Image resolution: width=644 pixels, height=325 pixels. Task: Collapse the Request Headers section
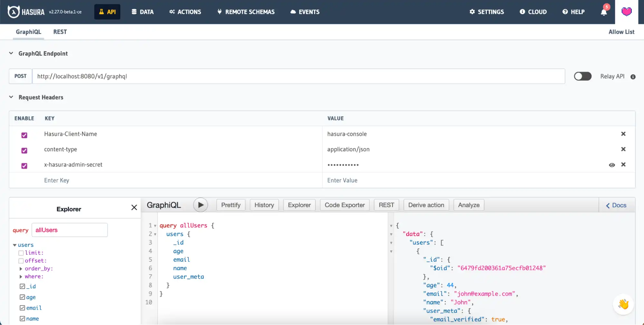(11, 97)
